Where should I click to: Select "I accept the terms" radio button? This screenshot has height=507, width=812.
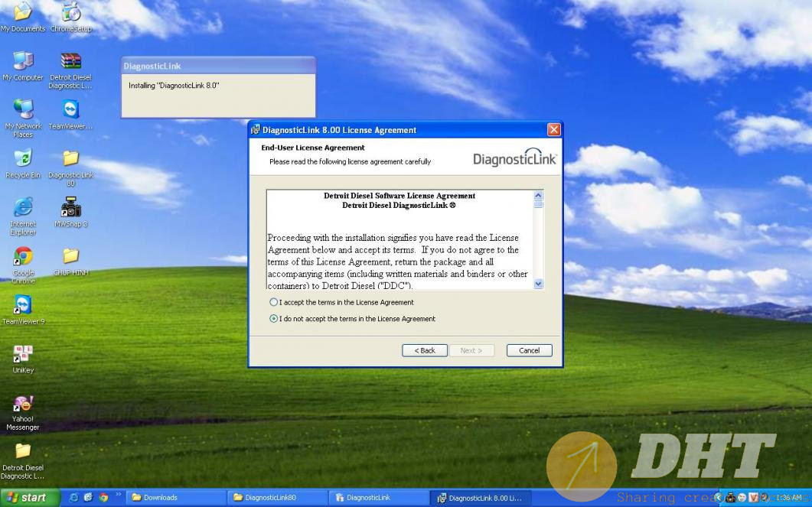coord(274,302)
